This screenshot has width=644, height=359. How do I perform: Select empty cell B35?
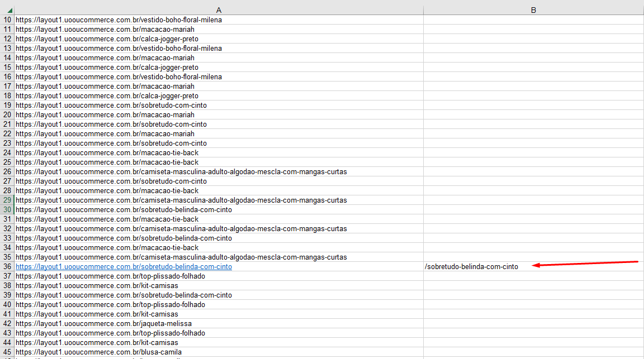coord(533,257)
